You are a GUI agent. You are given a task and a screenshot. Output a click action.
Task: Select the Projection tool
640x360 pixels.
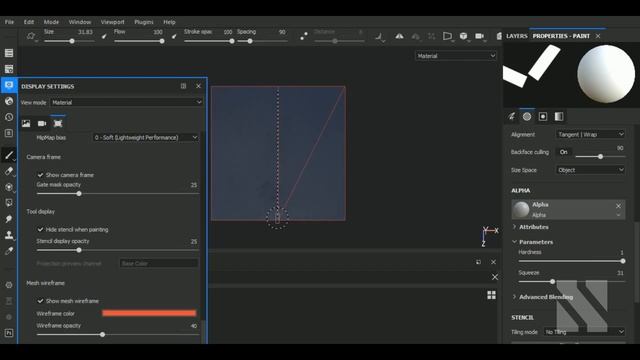click(x=9, y=187)
